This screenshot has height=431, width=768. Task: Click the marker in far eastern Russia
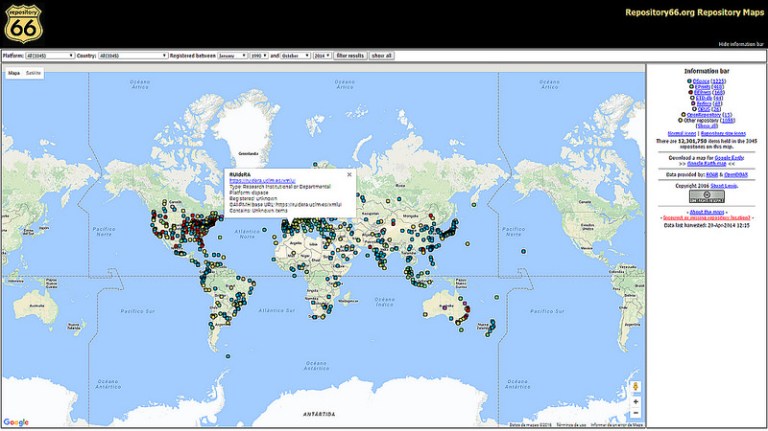point(474,205)
